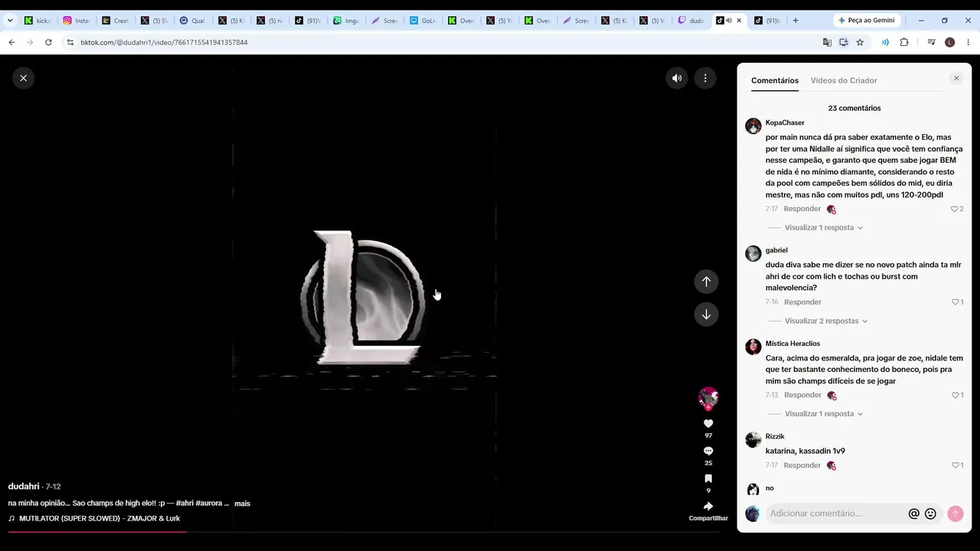The image size is (980, 551).
Task: Open Mística Heraclios username link
Action: click(x=792, y=344)
